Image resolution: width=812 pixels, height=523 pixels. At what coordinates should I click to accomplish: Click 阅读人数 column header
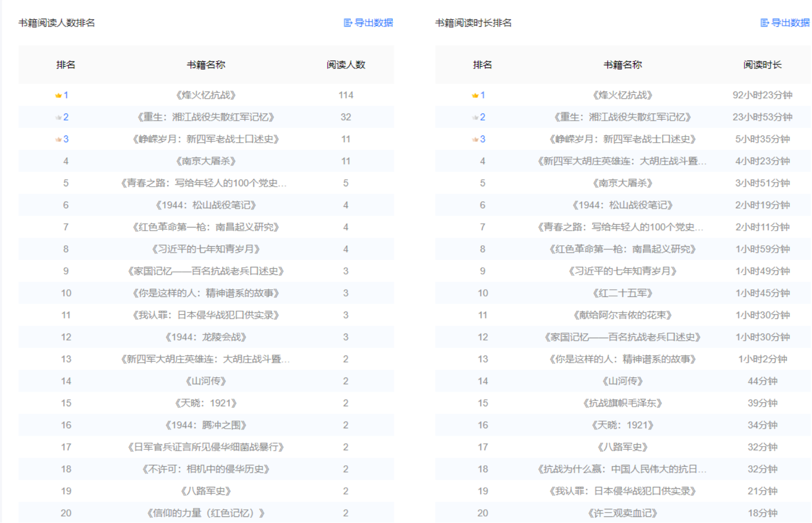pos(346,65)
